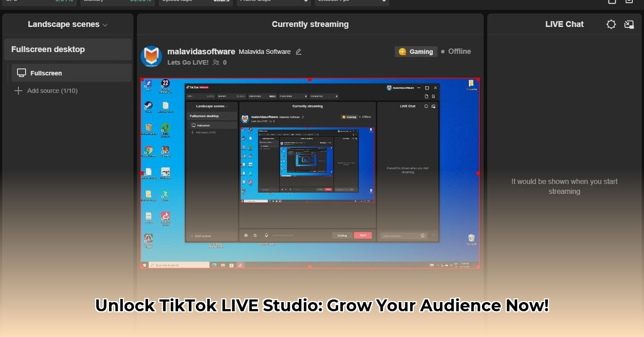
Task: Click the stream preview thumbnail
Action: point(310,173)
